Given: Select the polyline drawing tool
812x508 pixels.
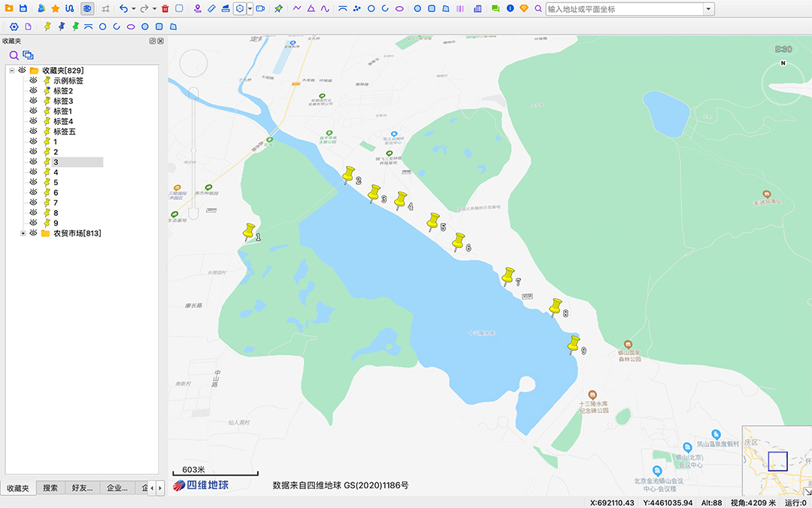Looking at the screenshot, I should pyautogui.click(x=296, y=8).
